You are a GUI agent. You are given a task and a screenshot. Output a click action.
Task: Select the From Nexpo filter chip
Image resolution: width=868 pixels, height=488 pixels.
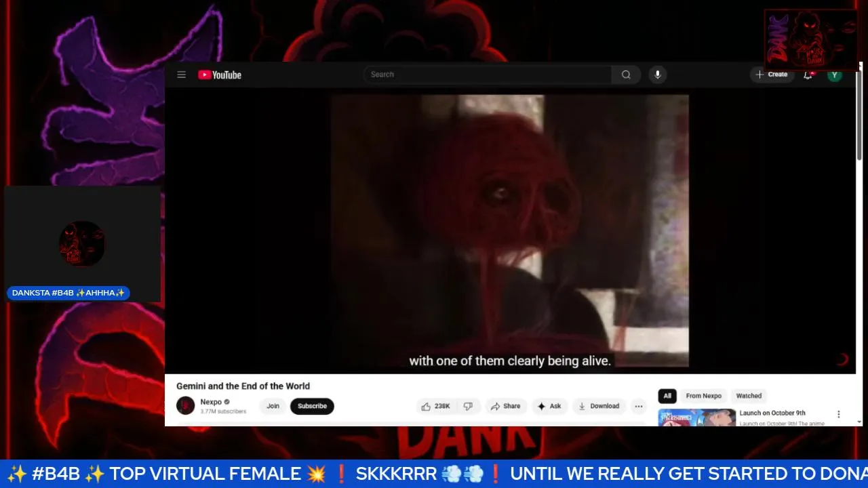[703, 396]
